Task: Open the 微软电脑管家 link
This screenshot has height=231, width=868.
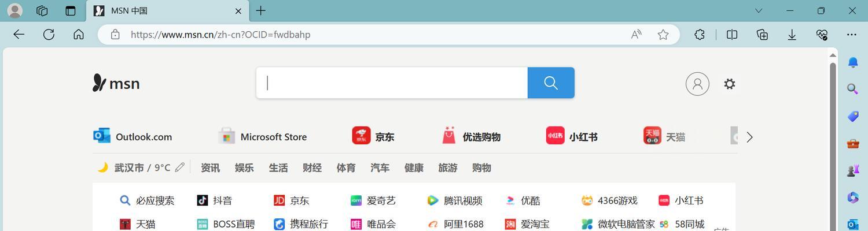Action: pos(619,224)
